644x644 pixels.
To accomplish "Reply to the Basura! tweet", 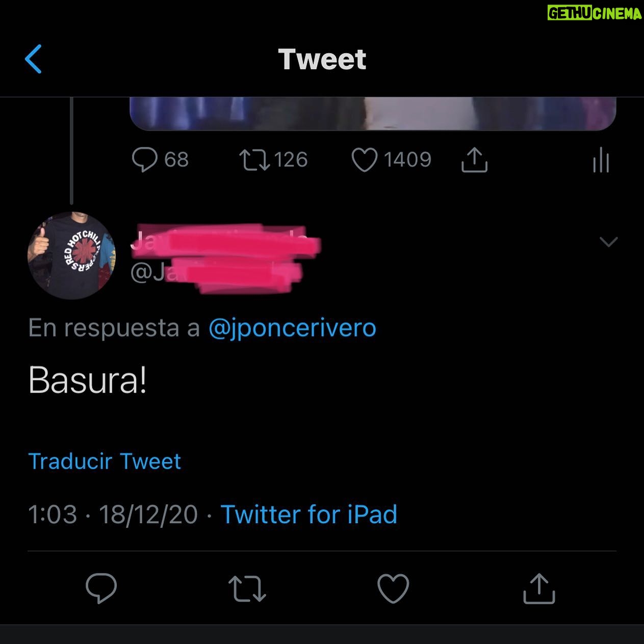I will point(101,588).
